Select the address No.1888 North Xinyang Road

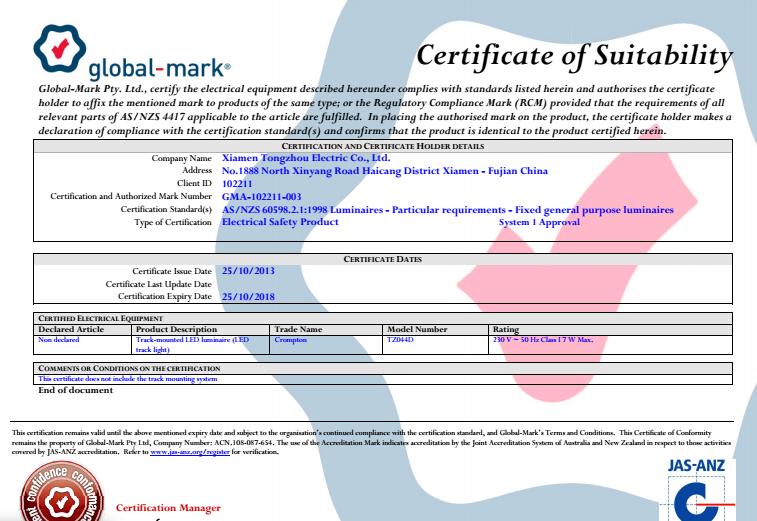[384, 171]
